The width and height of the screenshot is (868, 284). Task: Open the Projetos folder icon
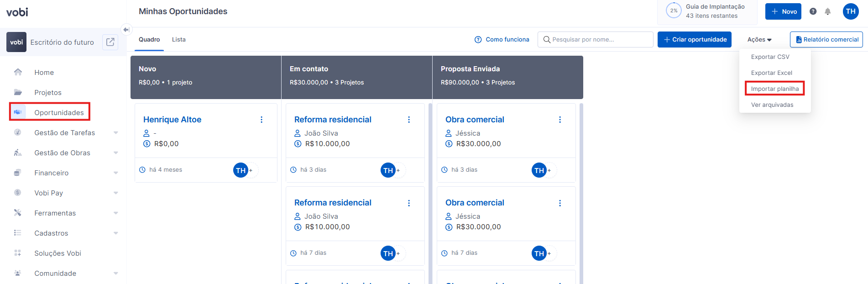coord(18,92)
